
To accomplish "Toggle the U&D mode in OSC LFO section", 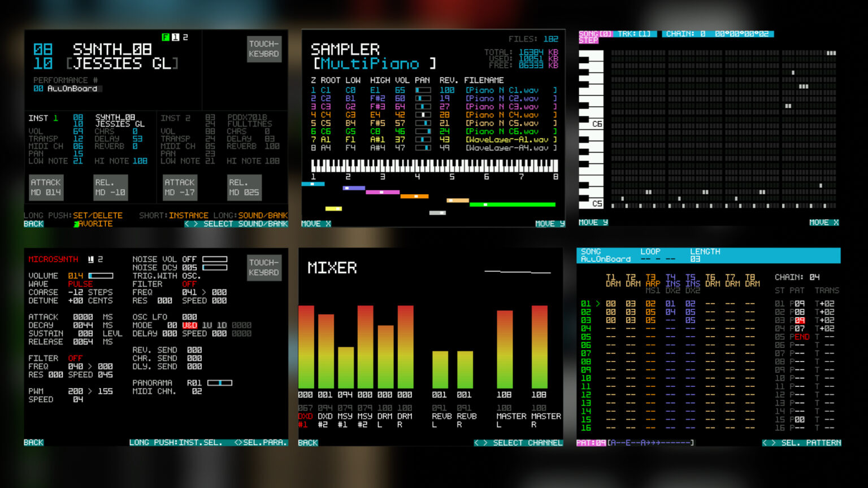I will [x=190, y=325].
